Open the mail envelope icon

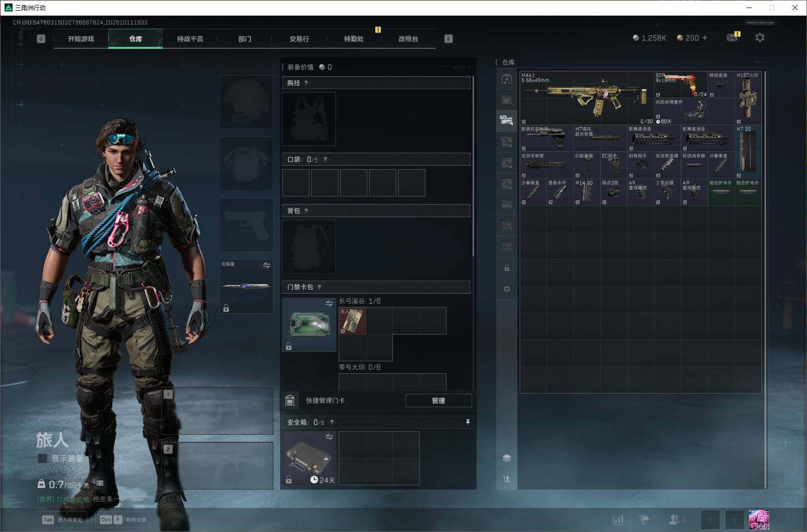732,38
